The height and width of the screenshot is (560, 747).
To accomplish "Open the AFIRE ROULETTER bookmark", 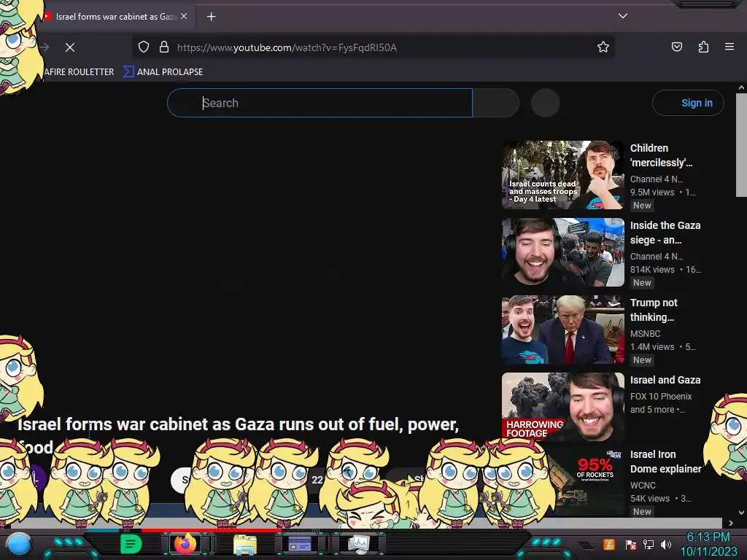I will (x=79, y=72).
